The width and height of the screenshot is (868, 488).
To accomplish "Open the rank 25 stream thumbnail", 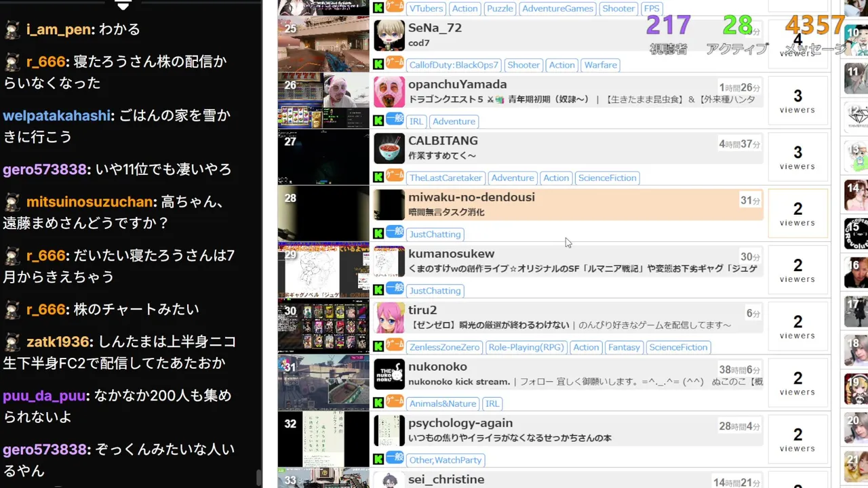I will [x=323, y=44].
